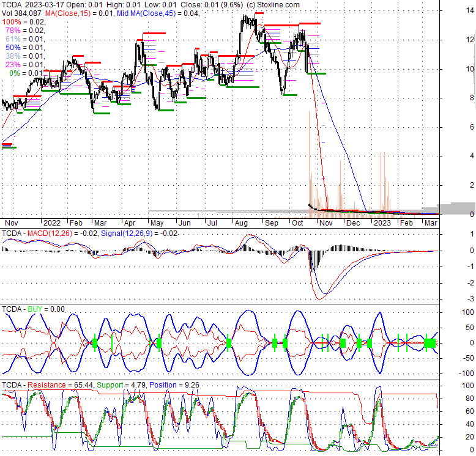Image resolution: width=476 pixels, height=456 pixels.
Task: Select the '61% = 0.01' Fibonacci level
Action: (25, 39)
